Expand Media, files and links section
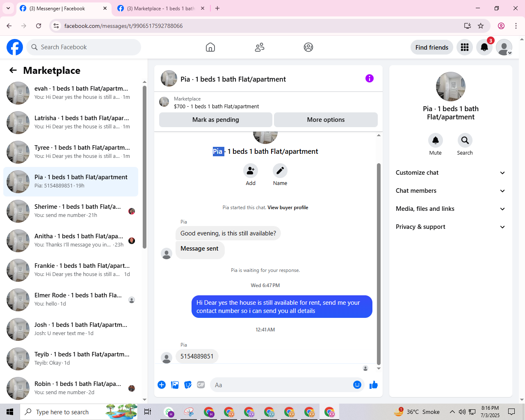525x420 pixels. click(x=450, y=209)
